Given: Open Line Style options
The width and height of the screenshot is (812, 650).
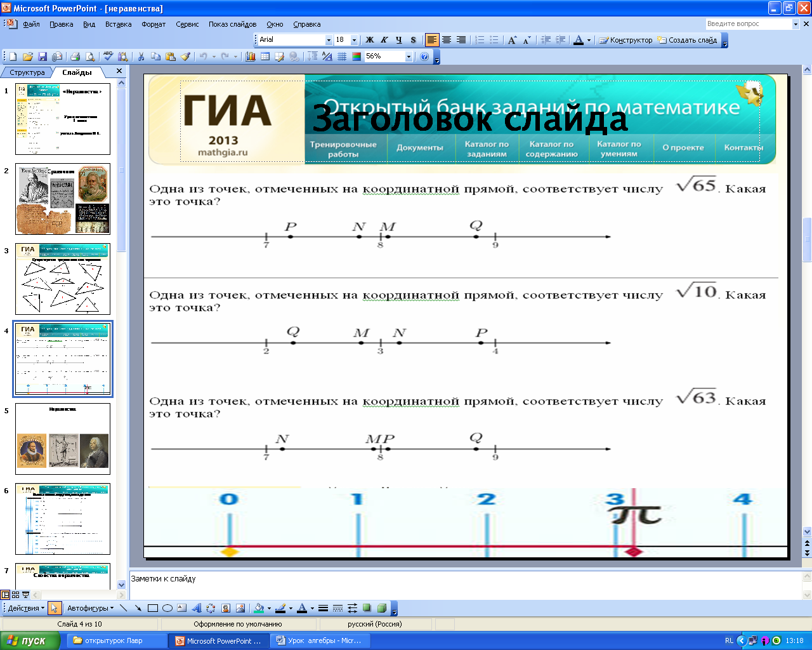Looking at the screenshot, I should [323, 608].
